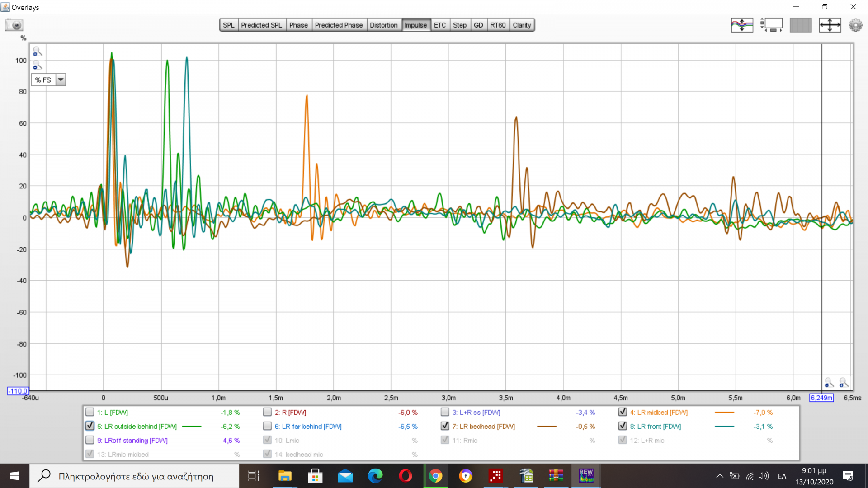Open the RT60 tab

(x=498, y=25)
